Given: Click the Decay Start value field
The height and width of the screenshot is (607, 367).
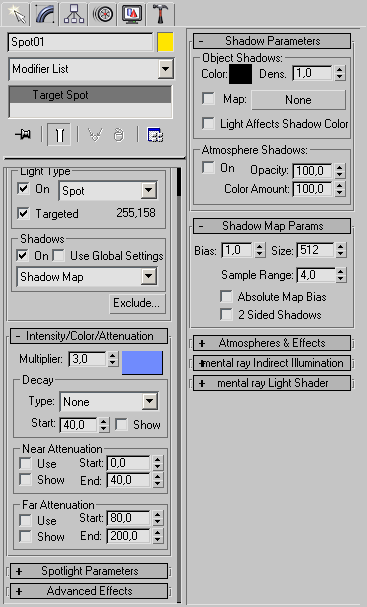Looking at the screenshot, I should pyautogui.click(x=79, y=425).
